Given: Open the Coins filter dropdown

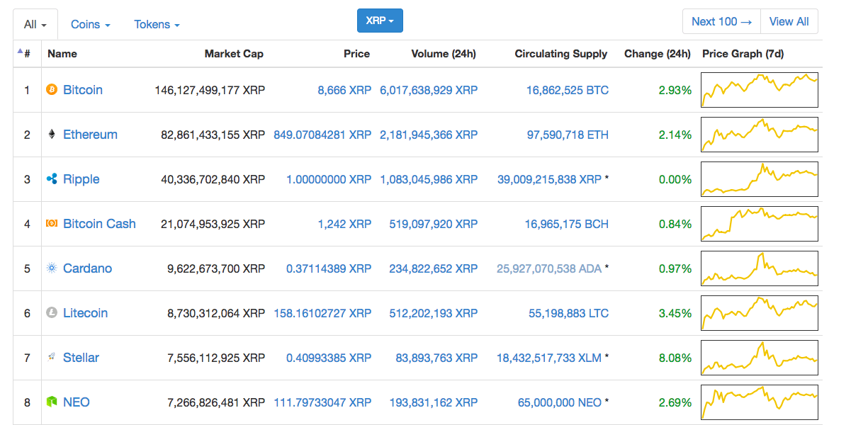Looking at the screenshot, I should click(x=91, y=24).
